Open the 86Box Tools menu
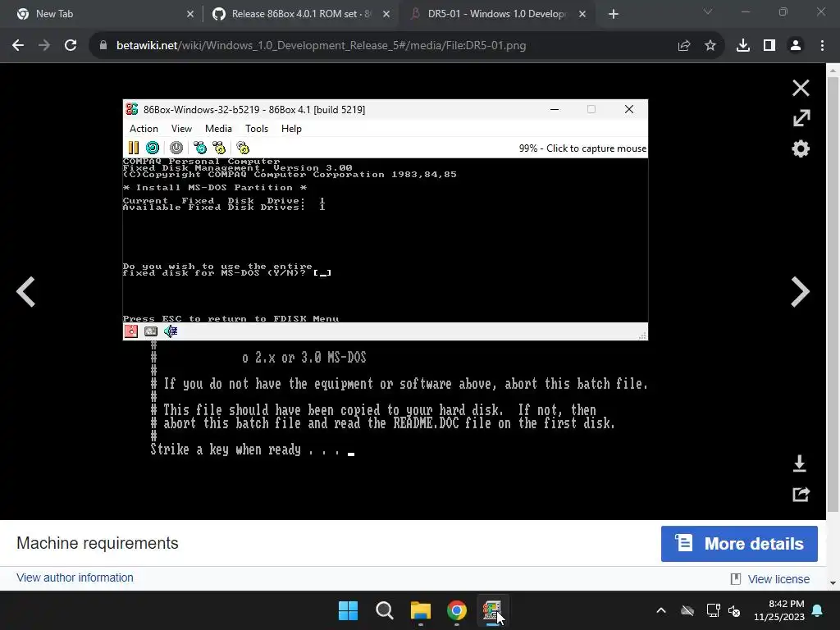The image size is (840, 630). pos(257,129)
